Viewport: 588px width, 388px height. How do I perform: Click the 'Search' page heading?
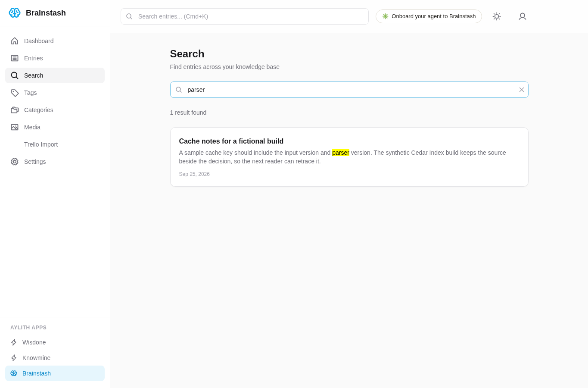(187, 54)
